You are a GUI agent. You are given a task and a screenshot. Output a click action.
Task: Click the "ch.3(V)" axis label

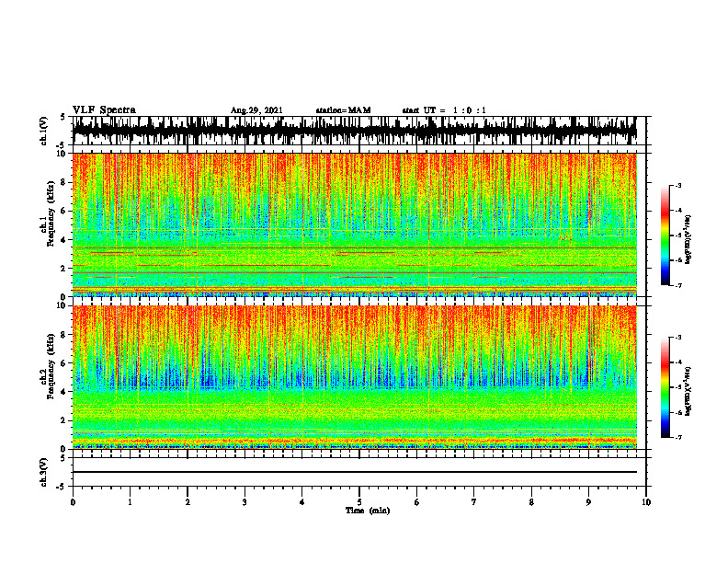[44, 472]
